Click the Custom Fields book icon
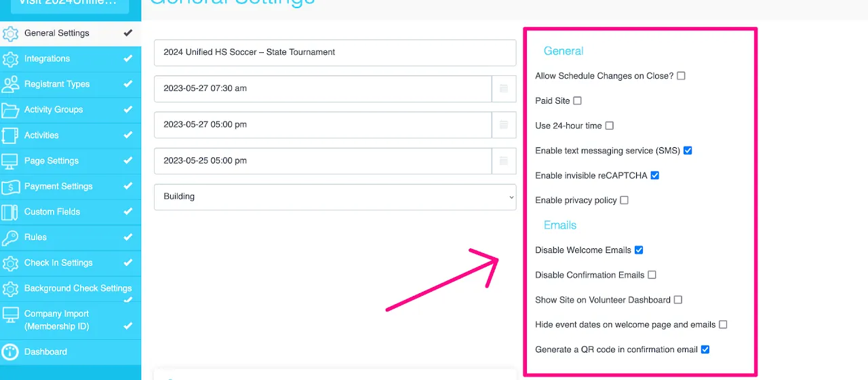868x380 pixels. (10, 212)
